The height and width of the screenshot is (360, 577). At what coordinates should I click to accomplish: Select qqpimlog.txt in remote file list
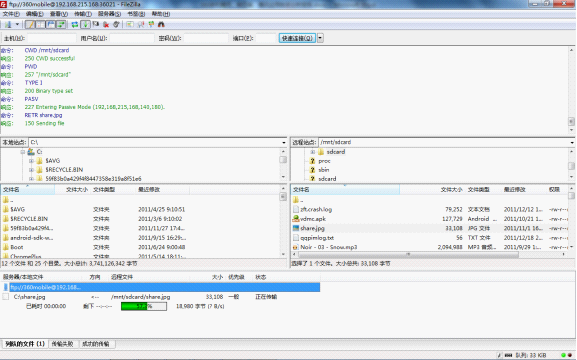pyautogui.click(x=317, y=238)
